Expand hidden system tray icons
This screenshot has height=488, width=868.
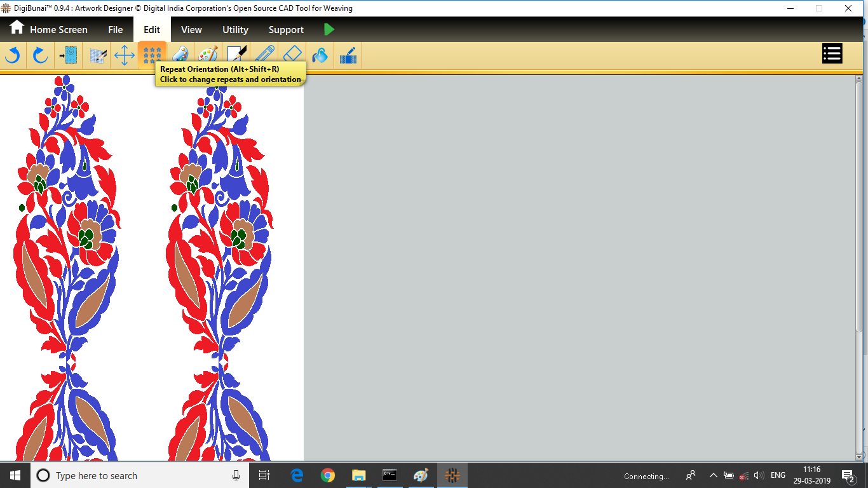[x=713, y=476]
